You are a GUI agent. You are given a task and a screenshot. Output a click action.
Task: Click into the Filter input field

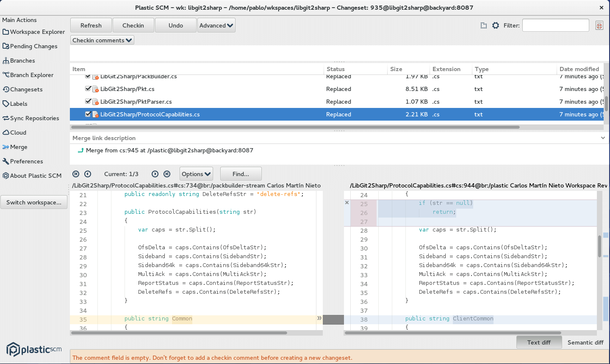click(x=556, y=25)
